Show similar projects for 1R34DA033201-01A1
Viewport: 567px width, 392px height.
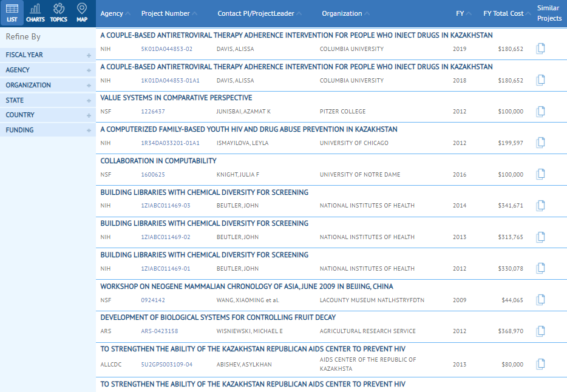[x=540, y=143]
